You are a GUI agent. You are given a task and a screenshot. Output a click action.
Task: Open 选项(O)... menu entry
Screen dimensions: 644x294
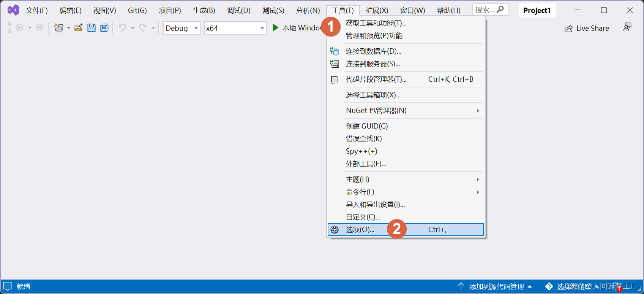pyautogui.click(x=405, y=230)
